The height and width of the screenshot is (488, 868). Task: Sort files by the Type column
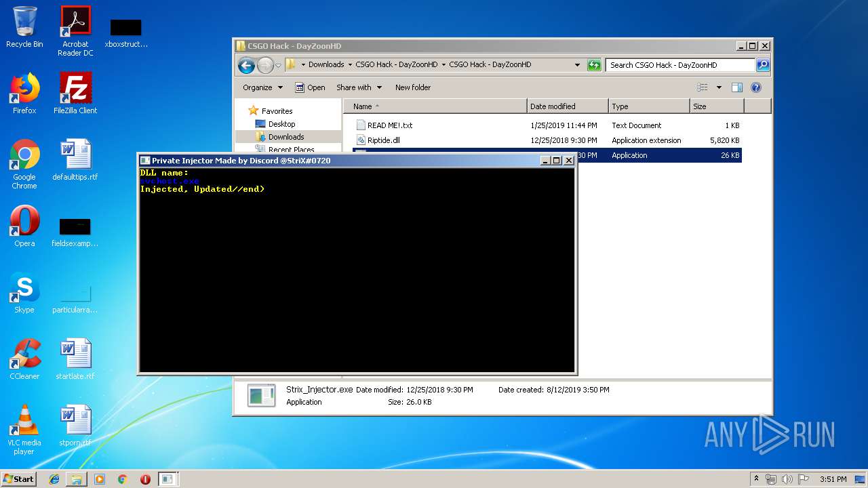pyautogui.click(x=649, y=106)
